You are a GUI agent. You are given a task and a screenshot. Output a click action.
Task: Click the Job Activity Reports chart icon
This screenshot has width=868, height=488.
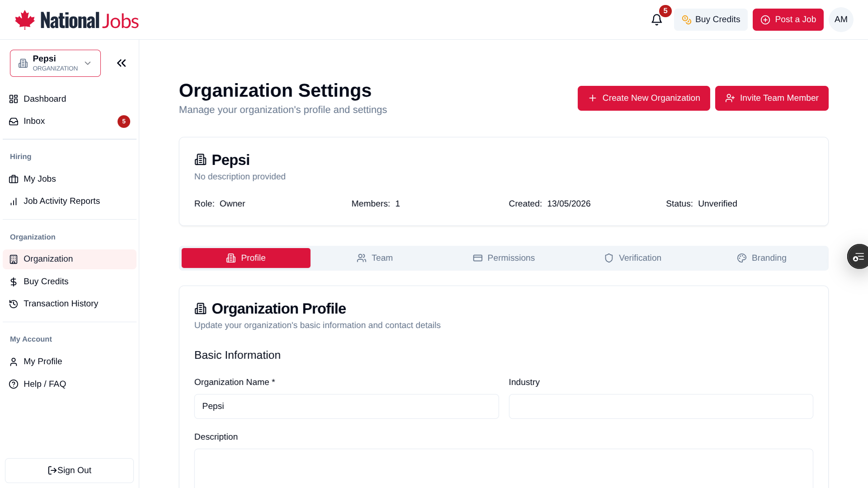coord(14,202)
